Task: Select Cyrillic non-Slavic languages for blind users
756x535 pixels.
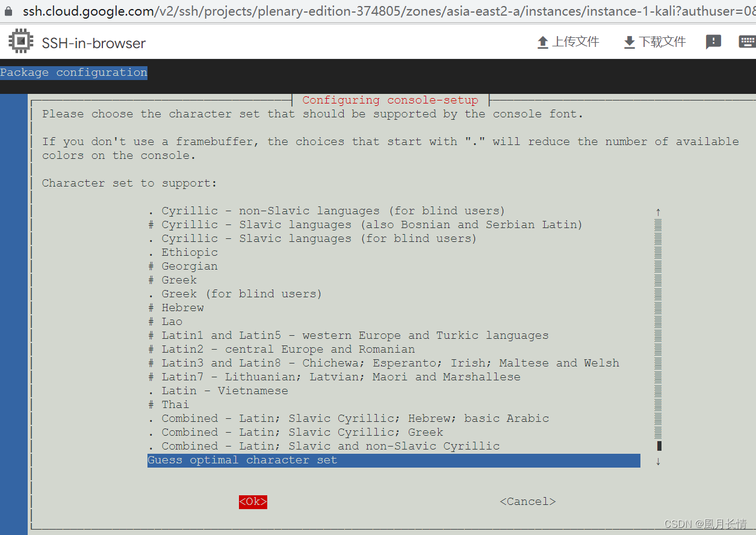Action: (326, 211)
